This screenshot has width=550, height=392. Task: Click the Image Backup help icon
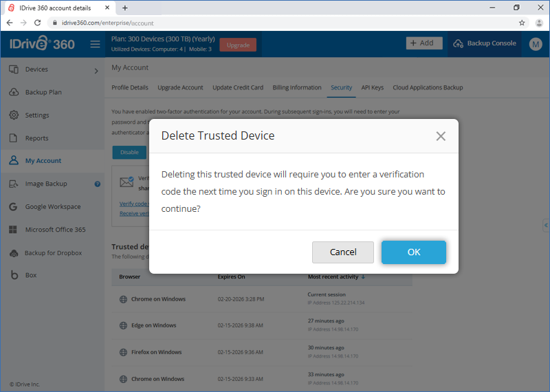pyautogui.click(x=98, y=184)
